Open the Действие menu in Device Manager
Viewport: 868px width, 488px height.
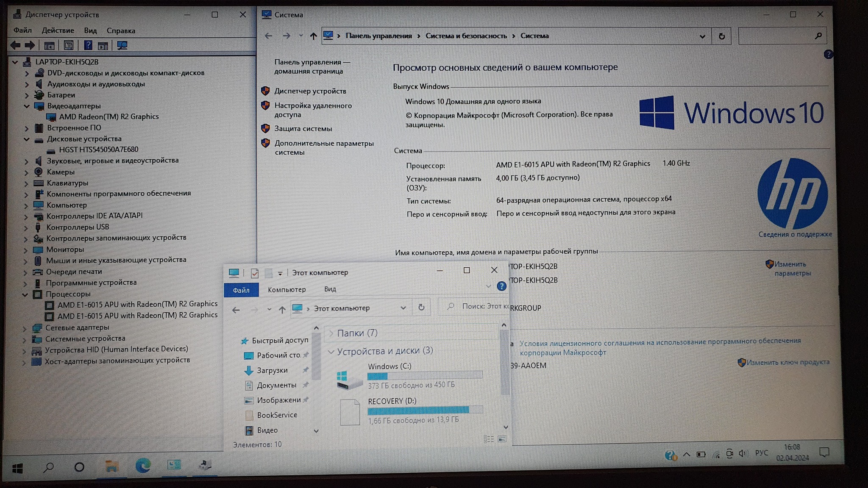[x=58, y=30]
